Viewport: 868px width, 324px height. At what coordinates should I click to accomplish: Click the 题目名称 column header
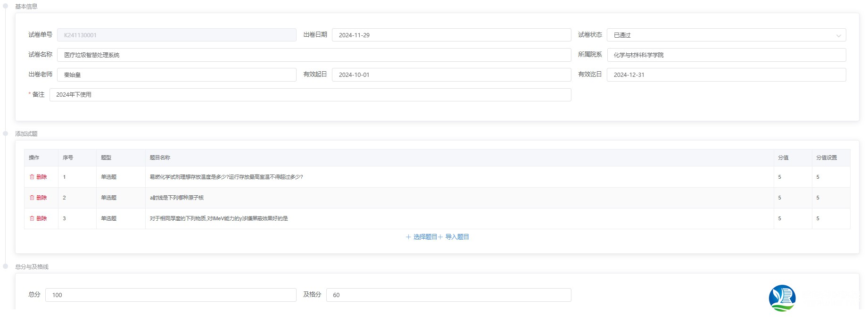[160, 158]
